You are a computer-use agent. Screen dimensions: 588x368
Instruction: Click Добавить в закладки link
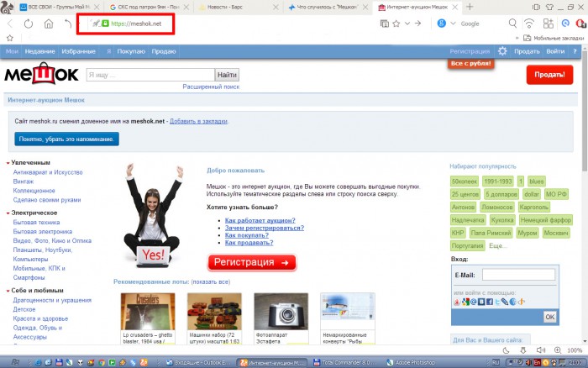coord(199,121)
